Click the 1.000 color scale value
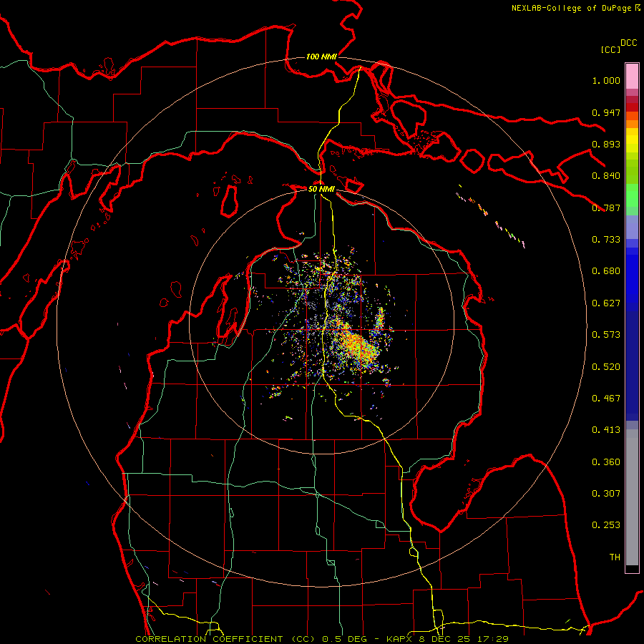This screenshot has height=644, width=644. (606, 80)
